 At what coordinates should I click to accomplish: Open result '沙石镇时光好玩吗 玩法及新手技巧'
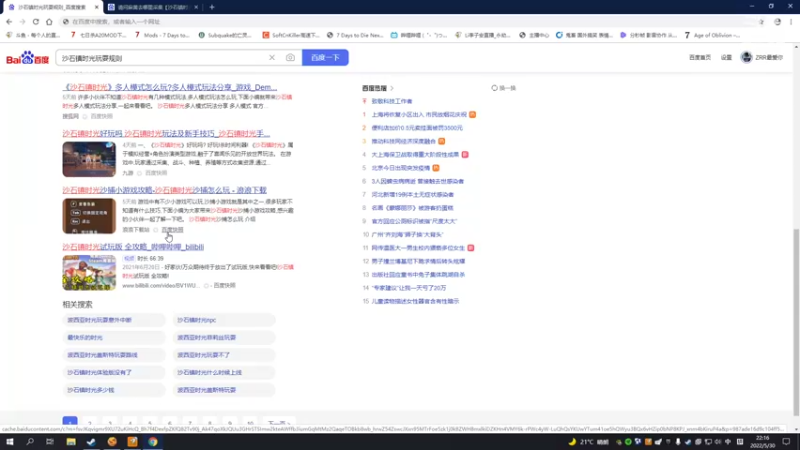[x=166, y=134]
